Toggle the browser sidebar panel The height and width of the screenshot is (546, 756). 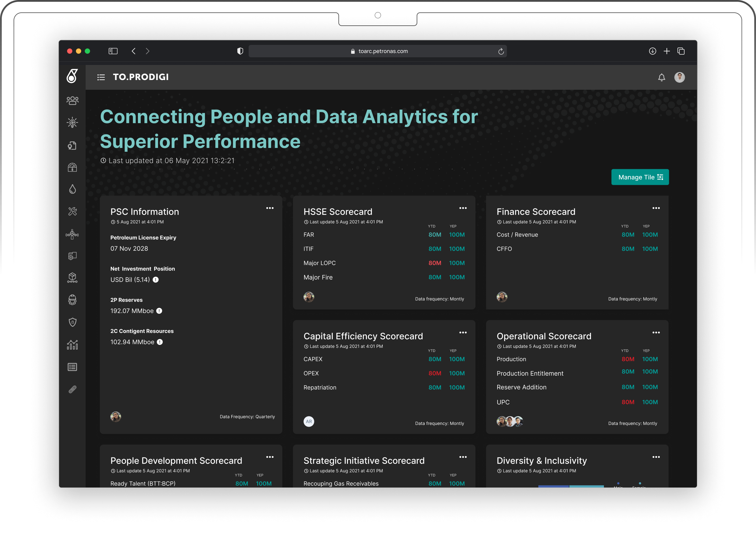tap(113, 51)
